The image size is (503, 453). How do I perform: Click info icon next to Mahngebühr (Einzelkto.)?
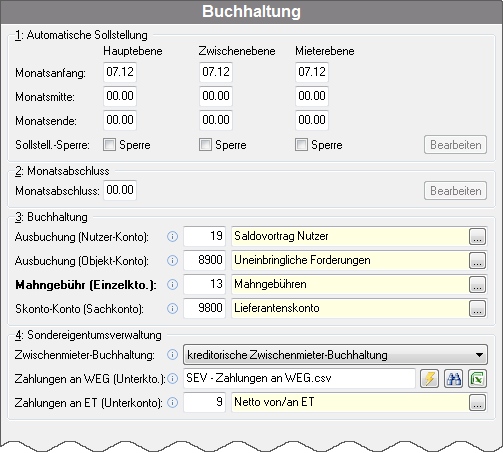pos(172,285)
